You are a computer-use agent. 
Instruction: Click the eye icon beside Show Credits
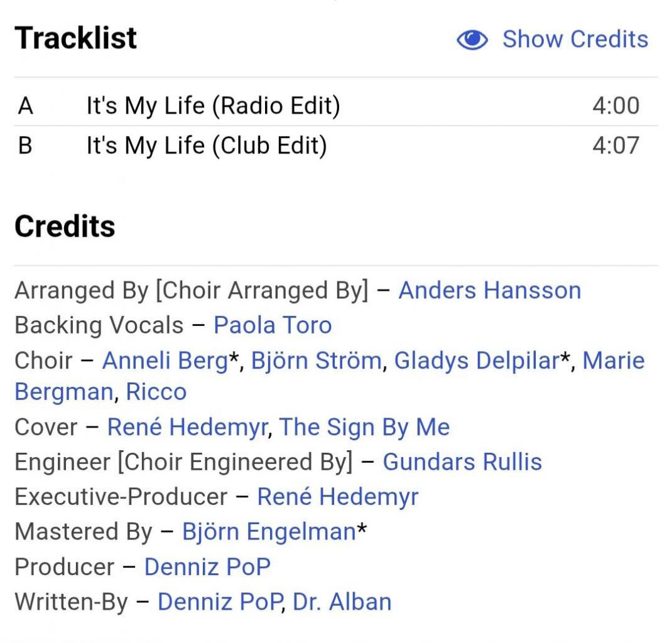pyautogui.click(x=472, y=40)
